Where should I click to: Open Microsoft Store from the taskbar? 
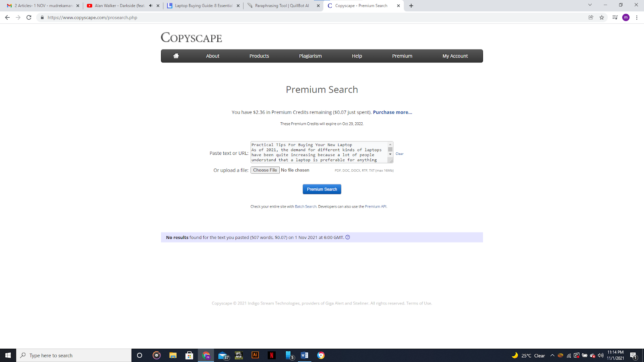click(189, 355)
